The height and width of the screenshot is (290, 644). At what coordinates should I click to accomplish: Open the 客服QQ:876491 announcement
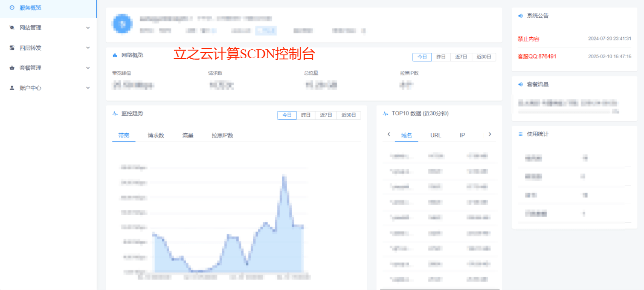(x=537, y=57)
